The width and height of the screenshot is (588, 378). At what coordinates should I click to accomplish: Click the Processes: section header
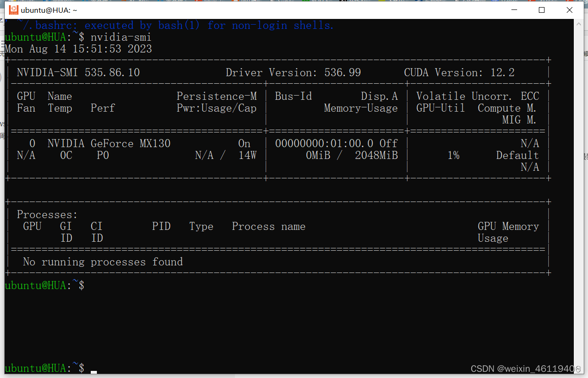(46, 214)
